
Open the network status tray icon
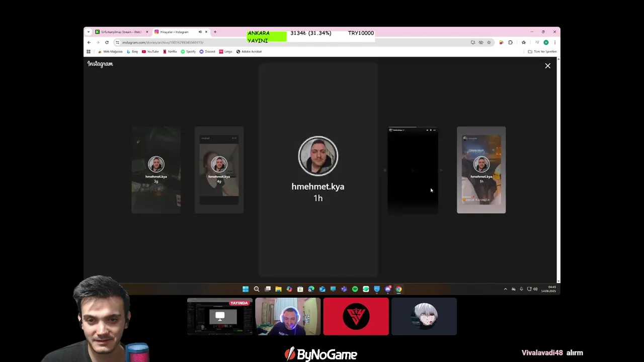[x=529, y=289]
